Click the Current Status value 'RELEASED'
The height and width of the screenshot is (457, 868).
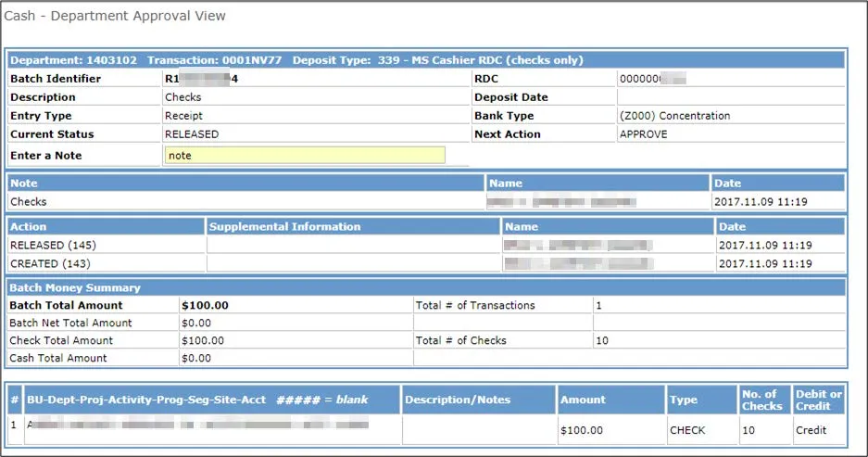click(x=192, y=134)
